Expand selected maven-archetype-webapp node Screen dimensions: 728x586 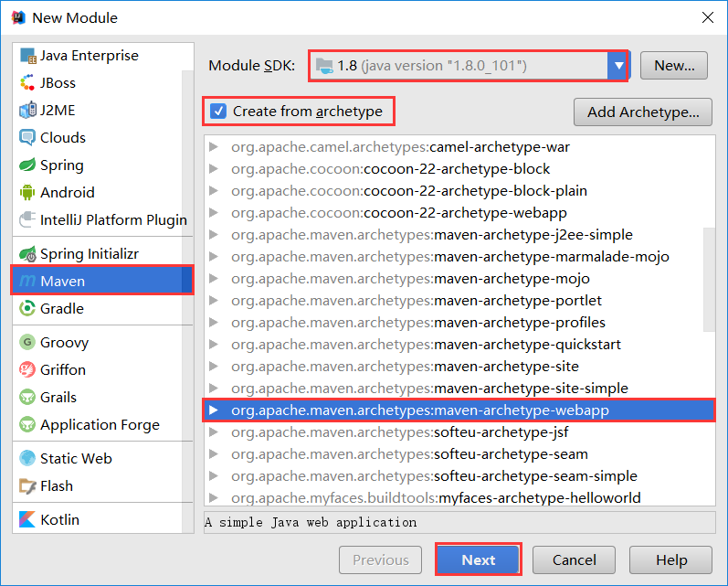point(214,410)
